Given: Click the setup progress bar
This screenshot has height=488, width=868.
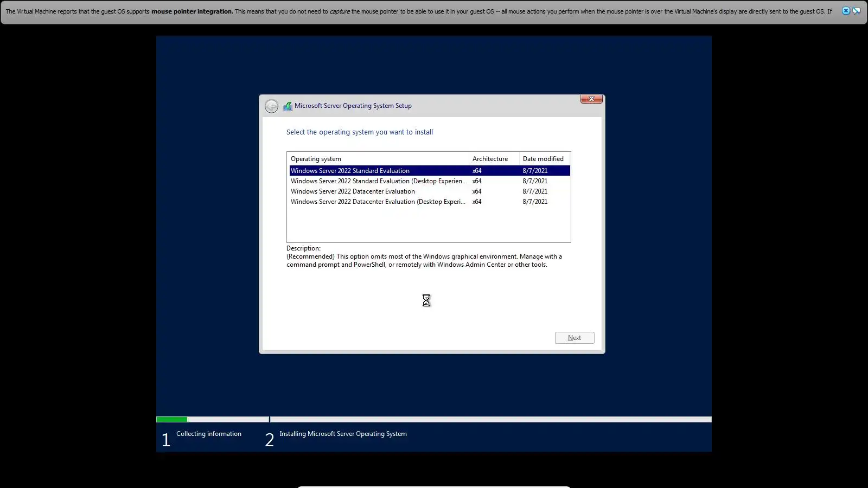Looking at the screenshot, I should click(x=434, y=419).
